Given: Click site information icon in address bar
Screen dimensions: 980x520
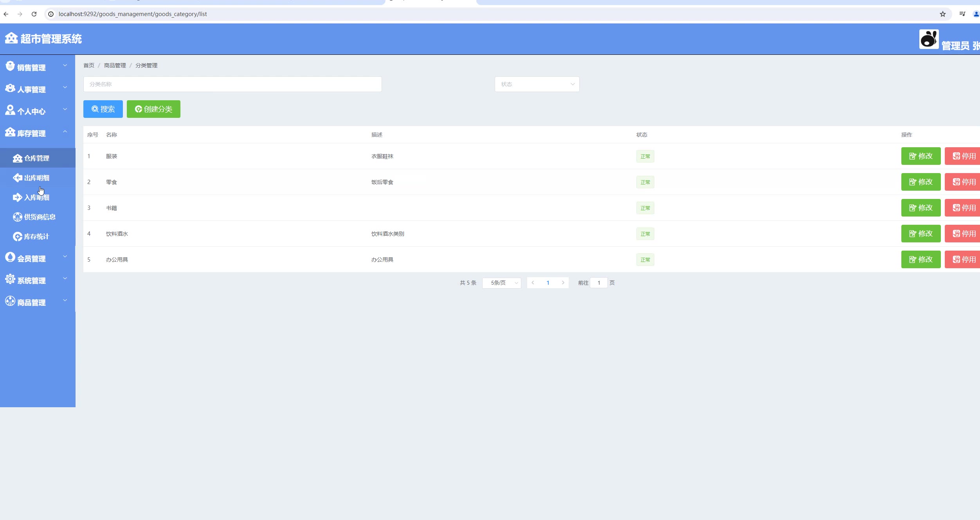Looking at the screenshot, I should 51,14.
